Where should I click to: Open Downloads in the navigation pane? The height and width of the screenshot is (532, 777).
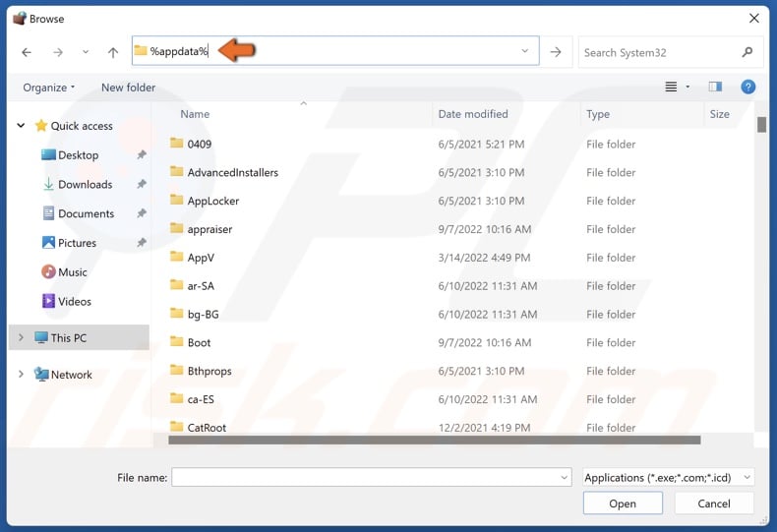click(78, 184)
